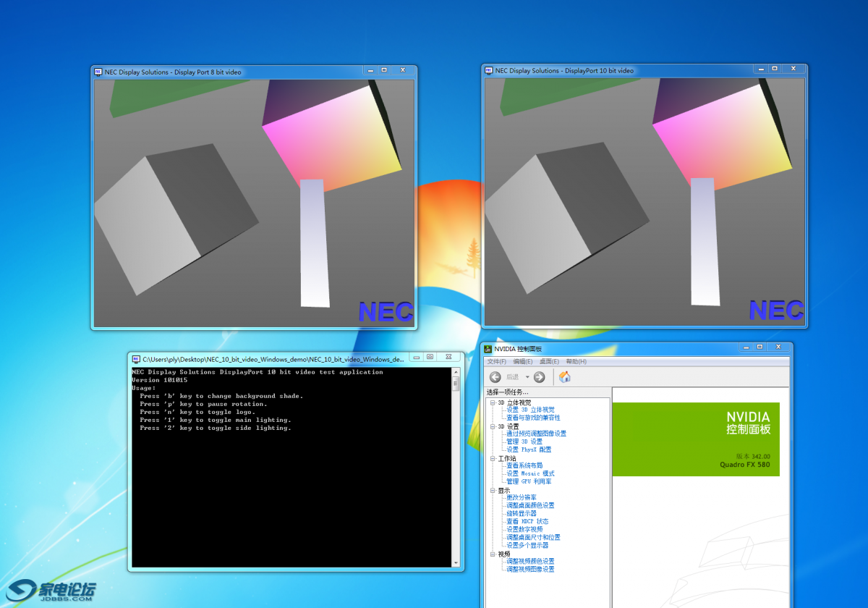This screenshot has width=868, height=608.
Task: Click the NEC icon of the 10 bit video window
Action: click(x=489, y=71)
